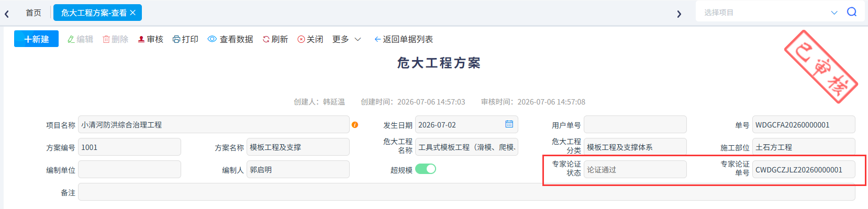Click the search magnifier icon
Screen dimensions: 868x209
[x=852, y=12]
